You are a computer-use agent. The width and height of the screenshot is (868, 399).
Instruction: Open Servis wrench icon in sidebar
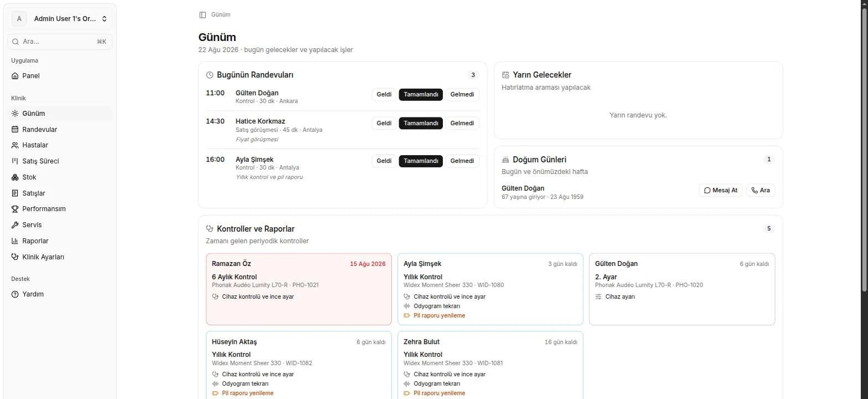coord(15,225)
